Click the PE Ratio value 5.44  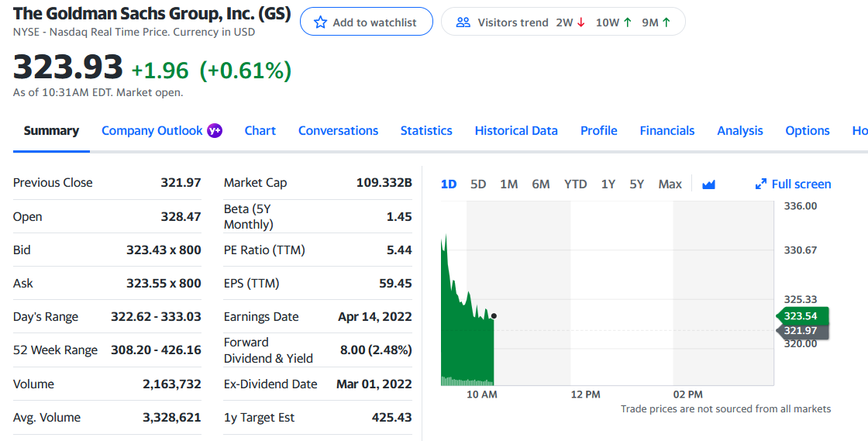pos(399,250)
